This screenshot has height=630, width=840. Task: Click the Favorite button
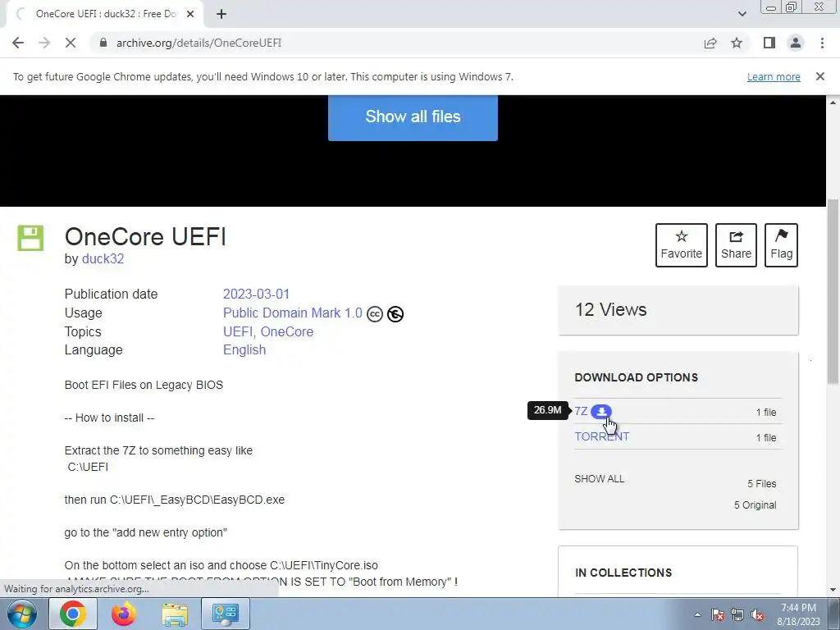click(x=681, y=244)
